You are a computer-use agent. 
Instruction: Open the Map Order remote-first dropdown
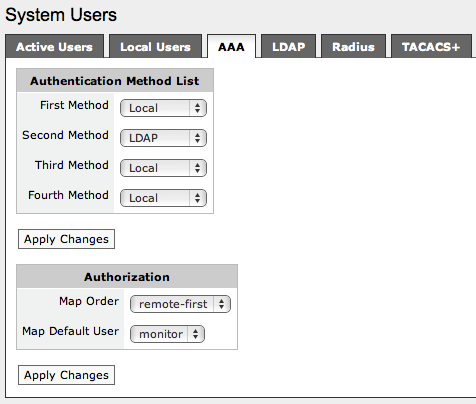180,304
